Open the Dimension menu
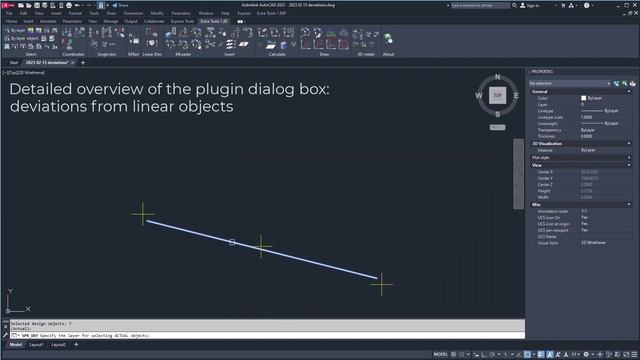The height and width of the screenshot is (360, 640). [x=133, y=13]
